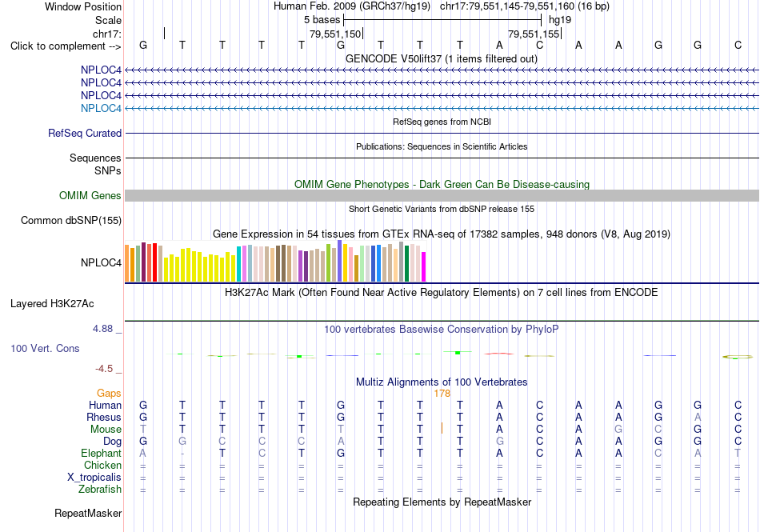Open the GTEx Gene Expression track title

tap(442, 234)
